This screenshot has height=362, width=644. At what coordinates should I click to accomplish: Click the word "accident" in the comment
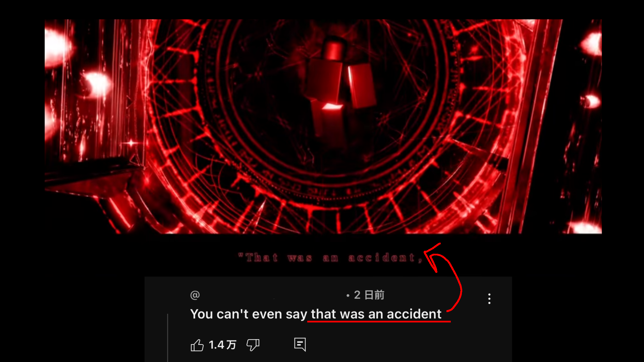[x=414, y=314]
